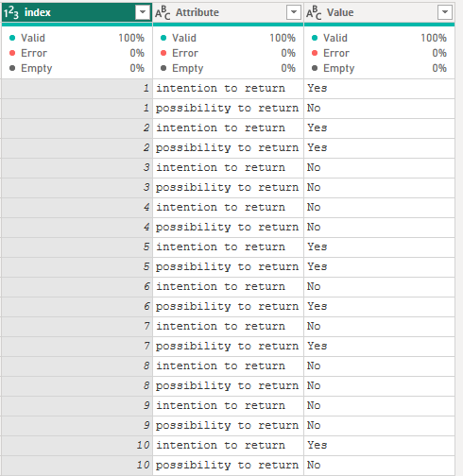463x476 pixels.
Task: Select the index column header
Action: (x=77, y=12)
